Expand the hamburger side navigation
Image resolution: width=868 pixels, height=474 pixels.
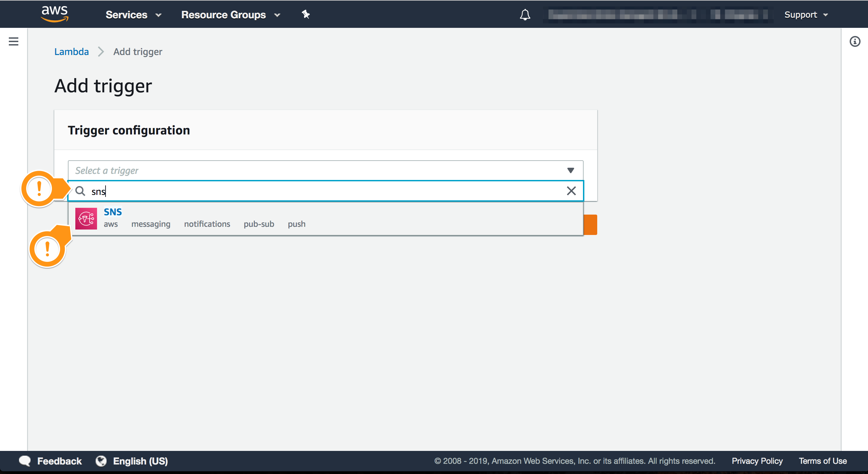(14, 41)
